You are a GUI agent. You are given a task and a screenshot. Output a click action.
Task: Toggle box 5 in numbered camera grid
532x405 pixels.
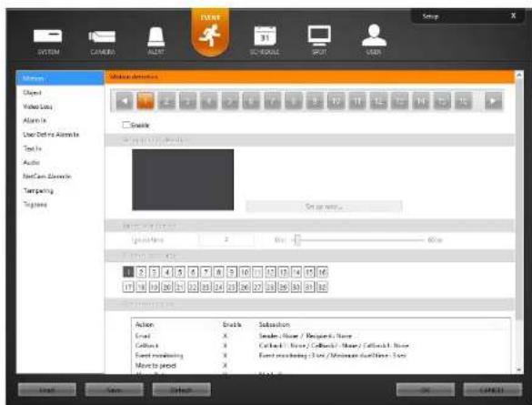click(x=180, y=272)
